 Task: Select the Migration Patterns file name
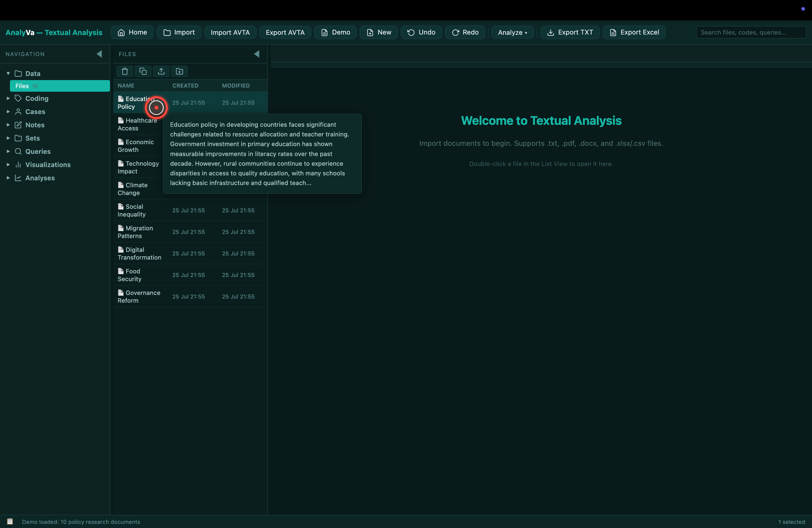(135, 232)
